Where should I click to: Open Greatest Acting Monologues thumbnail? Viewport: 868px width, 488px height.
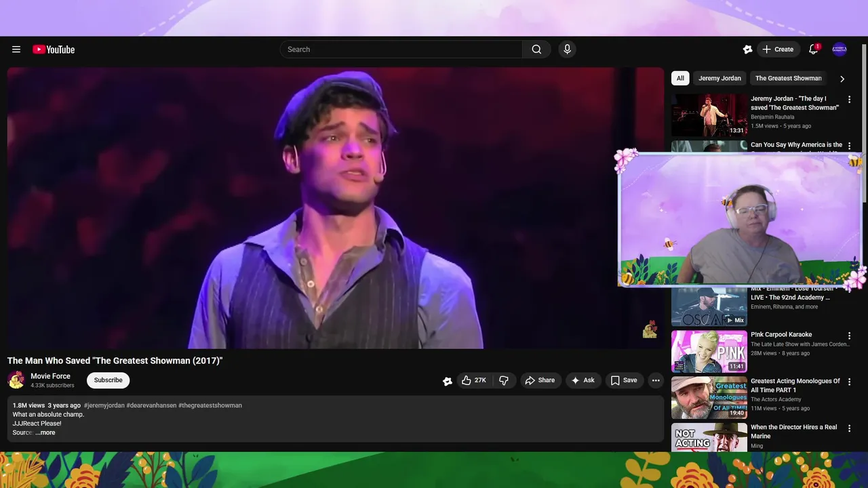coord(709,398)
